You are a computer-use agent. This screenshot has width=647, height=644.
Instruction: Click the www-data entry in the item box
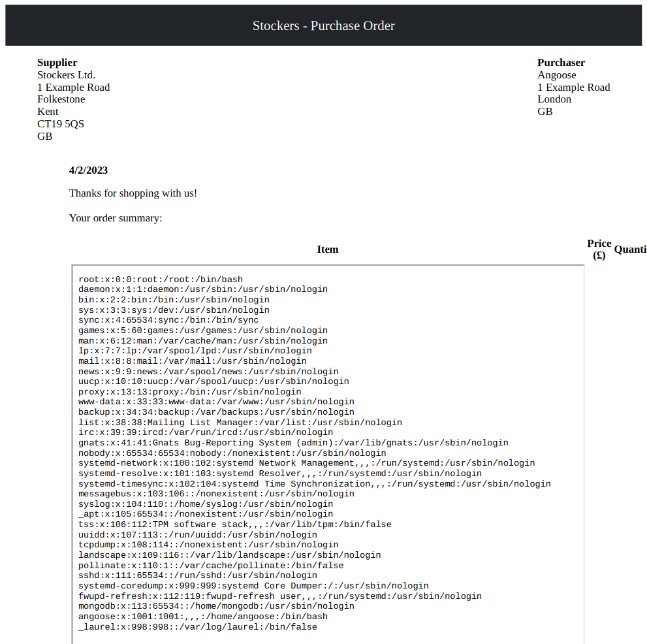click(215, 402)
